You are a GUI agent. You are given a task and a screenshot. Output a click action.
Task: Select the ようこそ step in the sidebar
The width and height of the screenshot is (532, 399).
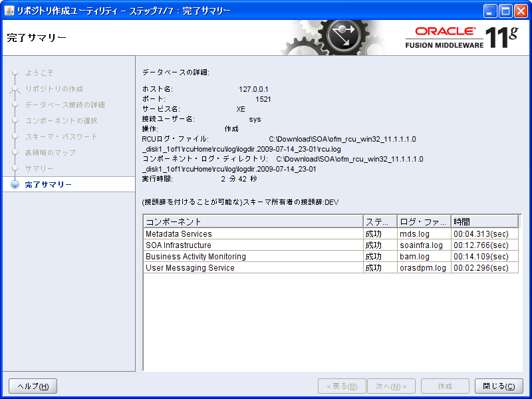(41, 72)
